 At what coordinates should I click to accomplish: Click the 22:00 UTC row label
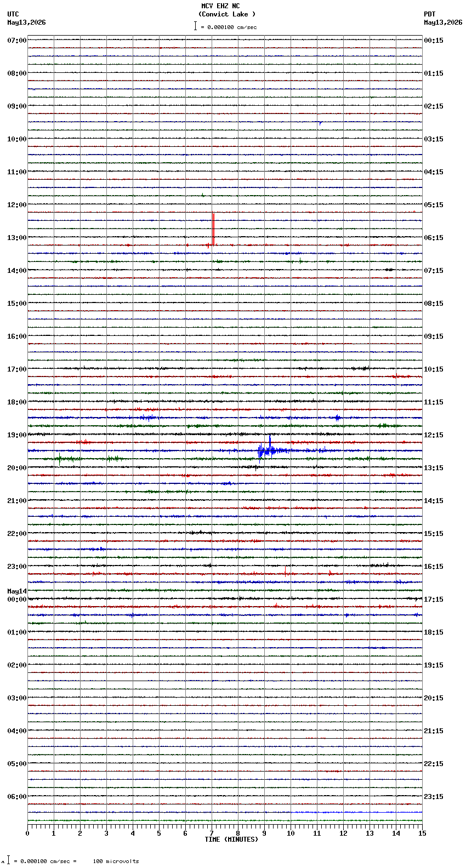point(17,534)
